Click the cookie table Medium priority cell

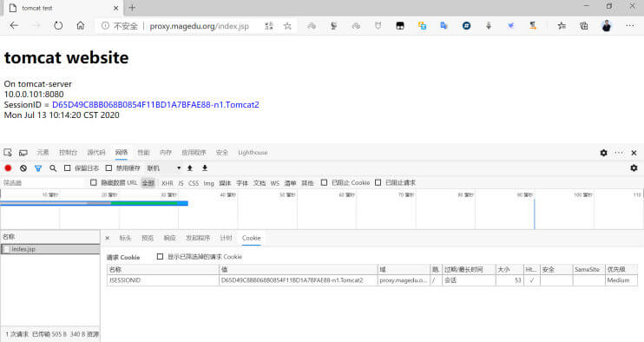click(x=621, y=280)
